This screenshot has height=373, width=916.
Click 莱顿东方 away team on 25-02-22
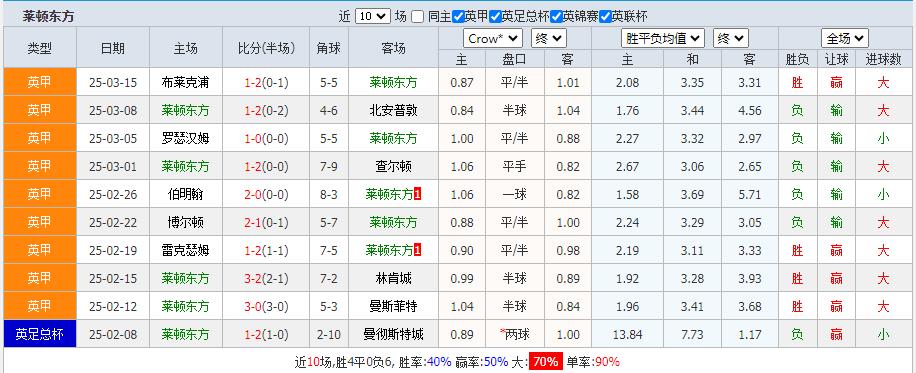click(393, 222)
